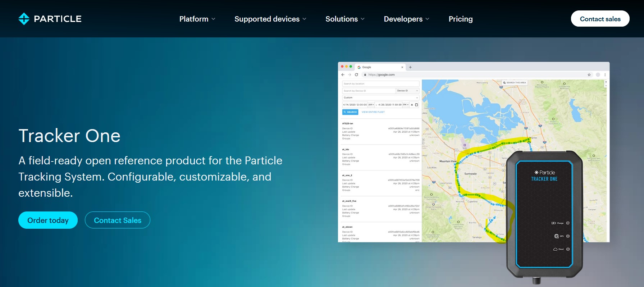The image size is (644, 287).
Task: Expand the Platform navigation menu
Action: 197,19
